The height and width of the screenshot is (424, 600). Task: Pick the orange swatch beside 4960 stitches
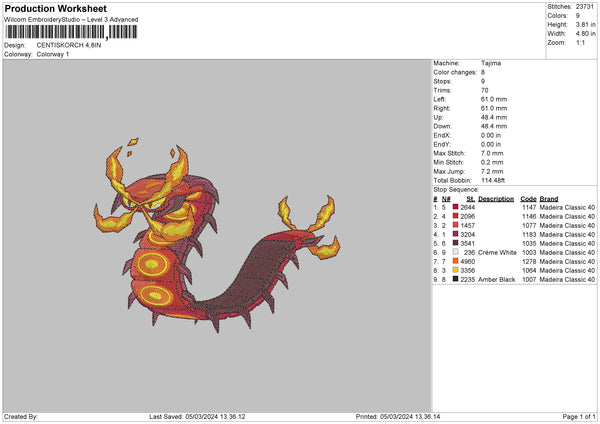click(x=455, y=261)
